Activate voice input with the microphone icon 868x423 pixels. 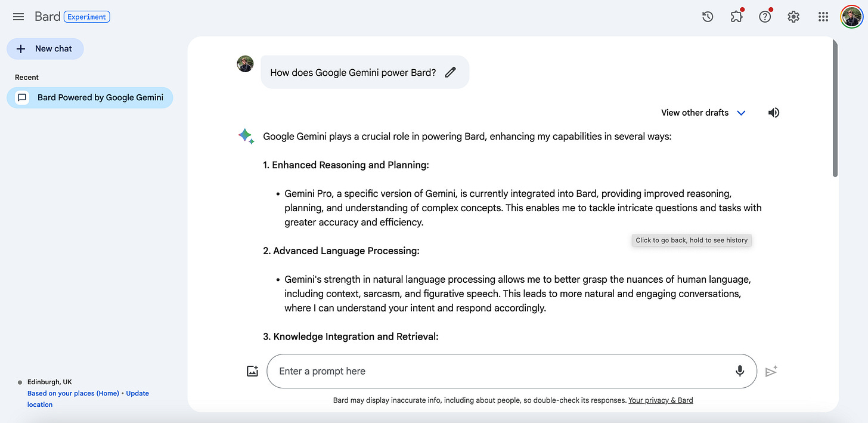740,370
